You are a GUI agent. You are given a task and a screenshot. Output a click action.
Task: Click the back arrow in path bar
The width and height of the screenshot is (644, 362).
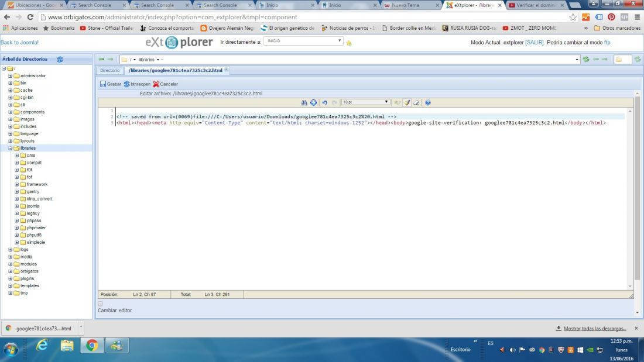point(101,60)
